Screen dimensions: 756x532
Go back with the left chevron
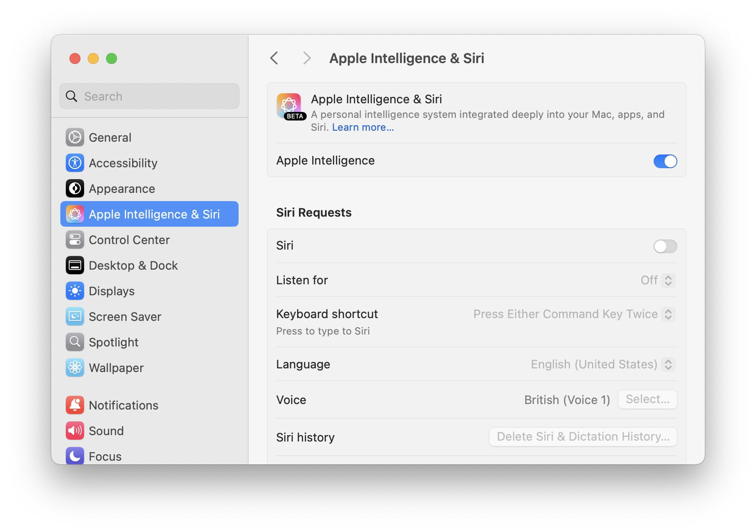[274, 58]
